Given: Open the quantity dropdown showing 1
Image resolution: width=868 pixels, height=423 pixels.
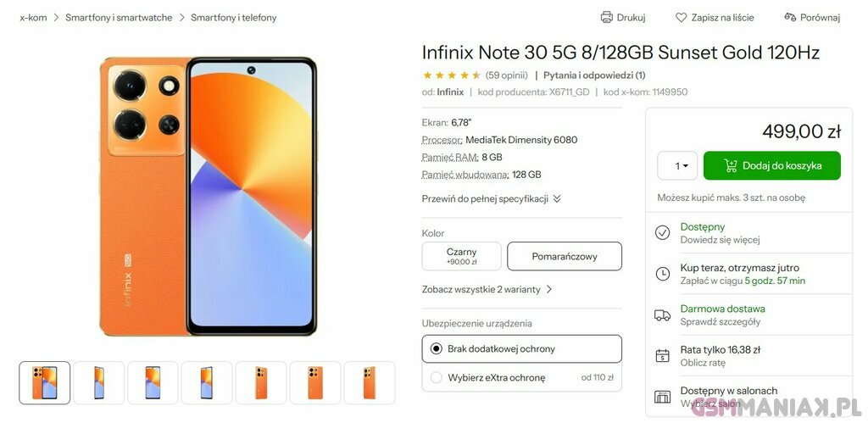Looking at the screenshot, I should pos(677,165).
